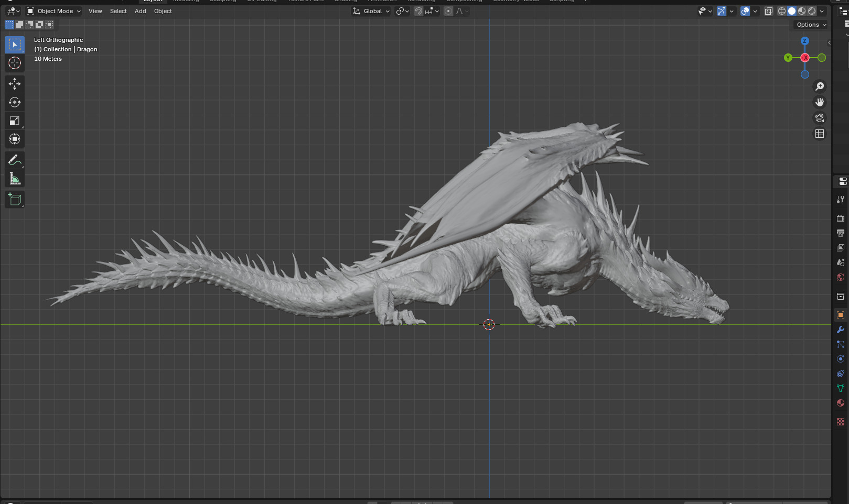Select the Transform tool
849x504 pixels.
pyautogui.click(x=15, y=139)
